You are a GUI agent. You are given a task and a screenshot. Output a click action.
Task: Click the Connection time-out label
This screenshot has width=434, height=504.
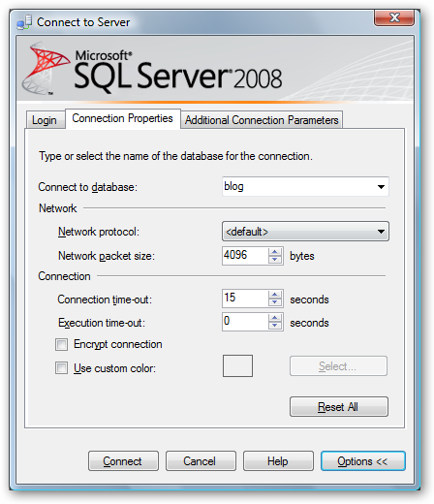(105, 299)
